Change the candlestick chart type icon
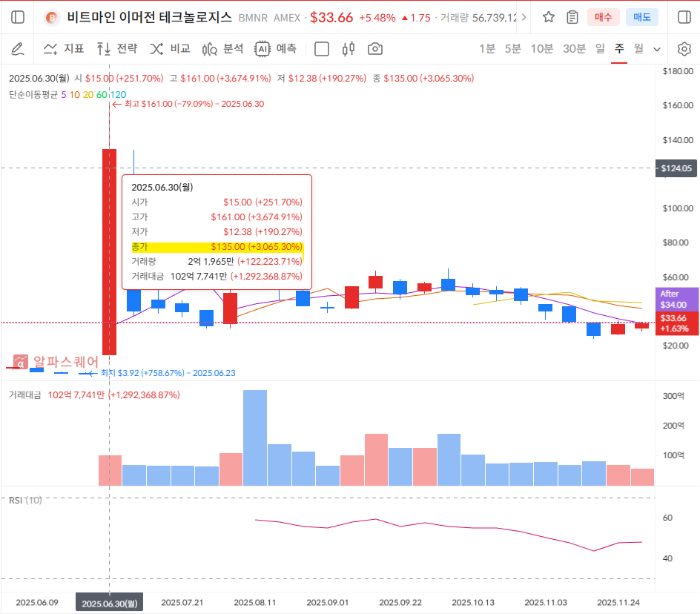The image size is (700, 614). click(x=349, y=49)
